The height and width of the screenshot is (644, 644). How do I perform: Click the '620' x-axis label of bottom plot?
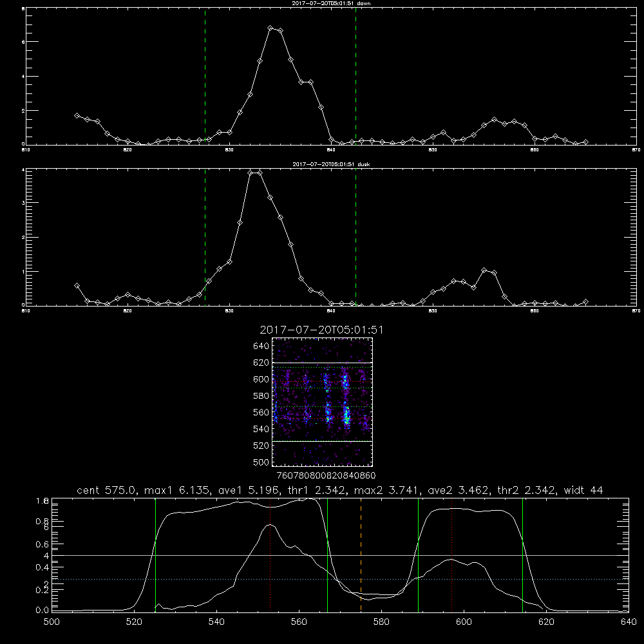(546, 622)
